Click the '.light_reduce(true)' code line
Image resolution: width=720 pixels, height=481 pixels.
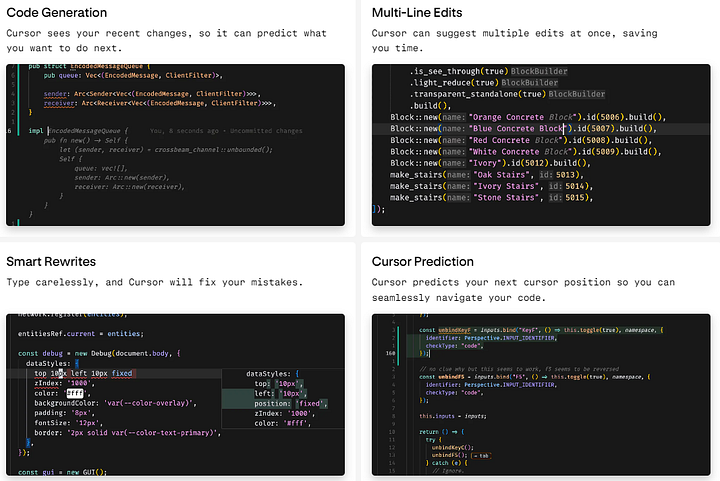(484, 83)
